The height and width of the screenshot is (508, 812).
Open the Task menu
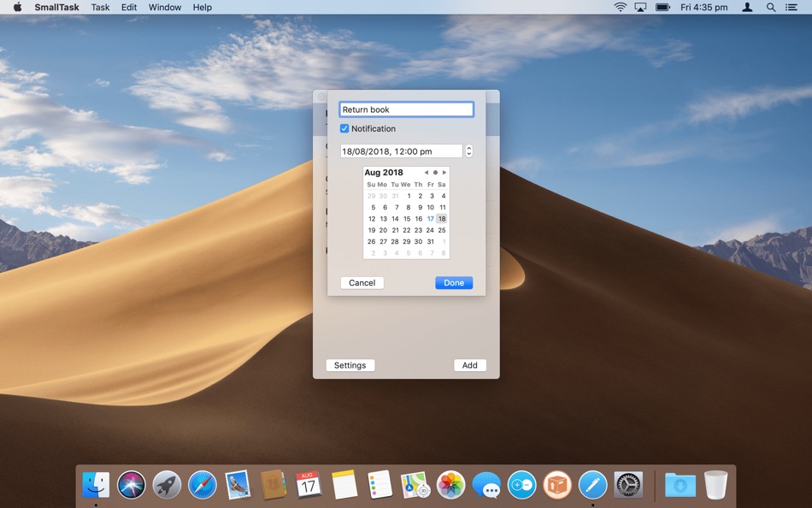101,7
